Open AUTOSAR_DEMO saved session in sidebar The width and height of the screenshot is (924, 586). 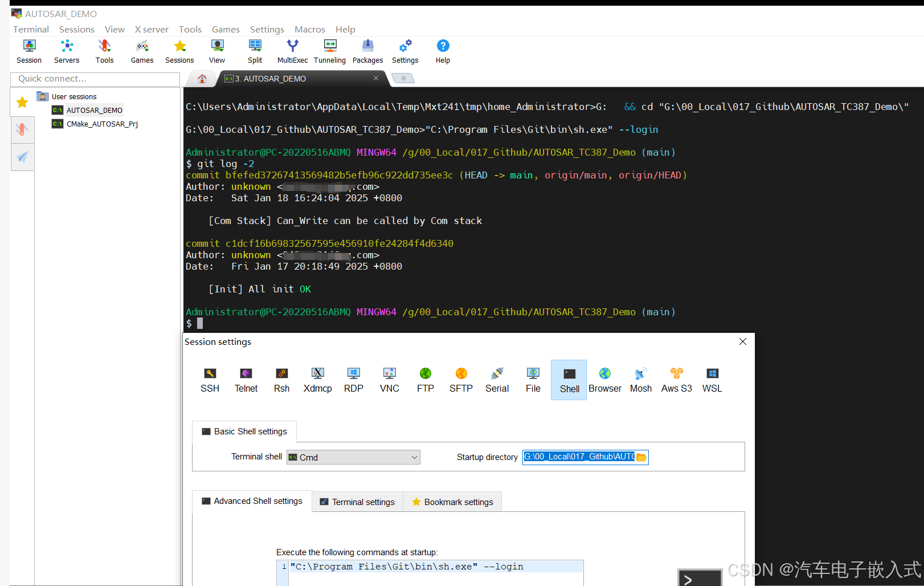coord(88,110)
